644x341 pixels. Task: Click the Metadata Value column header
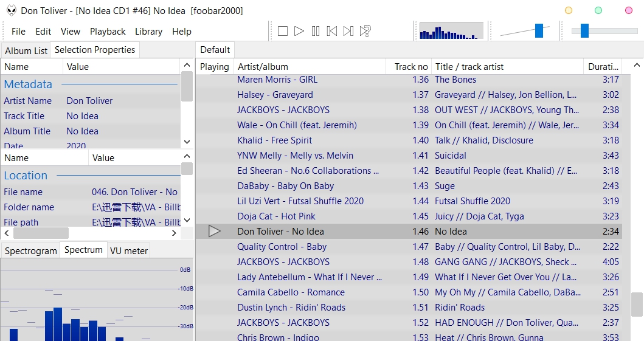121,67
